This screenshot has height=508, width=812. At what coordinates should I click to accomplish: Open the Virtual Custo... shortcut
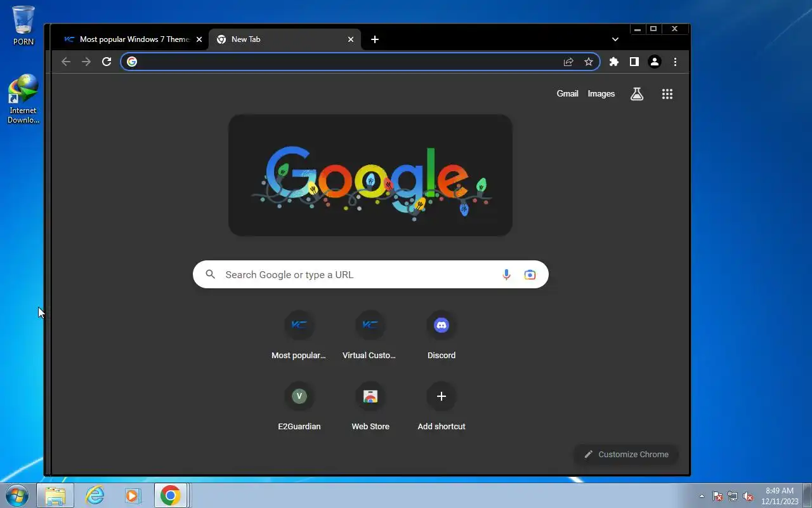(x=370, y=335)
